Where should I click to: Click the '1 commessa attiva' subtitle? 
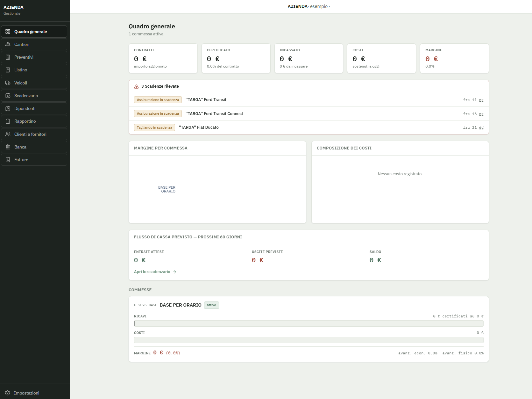click(x=146, y=34)
